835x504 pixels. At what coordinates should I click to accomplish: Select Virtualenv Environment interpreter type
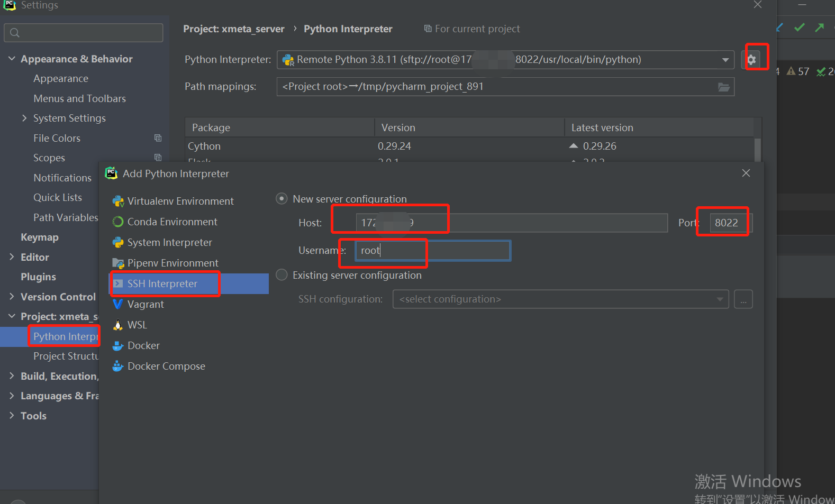[x=180, y=201]
